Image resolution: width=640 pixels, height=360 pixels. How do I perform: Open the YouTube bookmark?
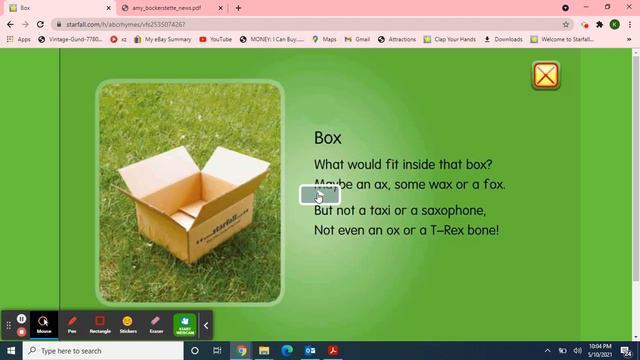pyautogui.click(x=216, y=39)
